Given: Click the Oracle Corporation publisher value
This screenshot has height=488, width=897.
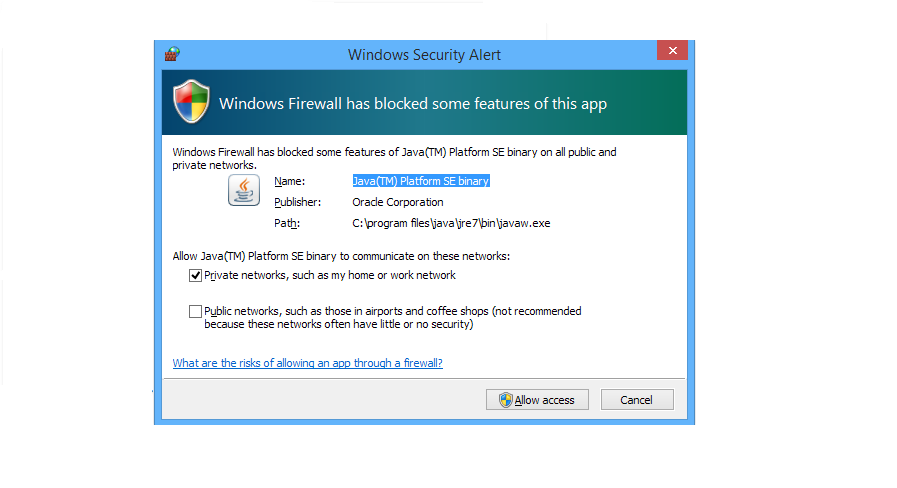Looking at the screenshot, I should pos(397,202).
